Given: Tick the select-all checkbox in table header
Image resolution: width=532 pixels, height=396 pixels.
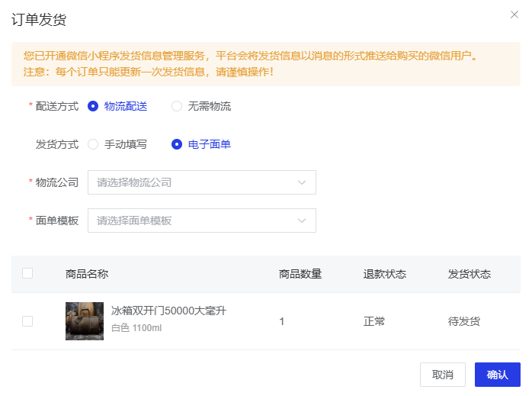Looking at the screenshot, I should 27,273.
